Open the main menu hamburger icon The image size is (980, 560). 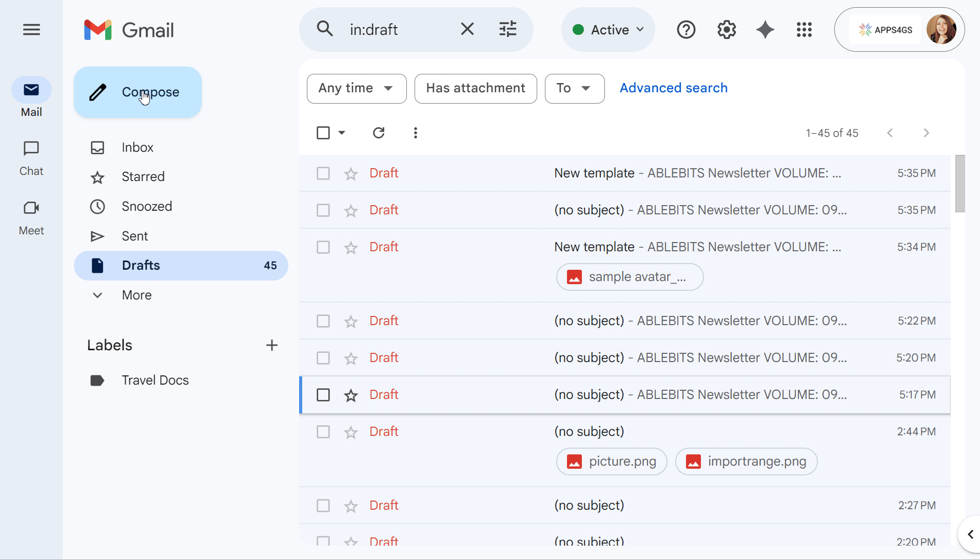(31, 30)
